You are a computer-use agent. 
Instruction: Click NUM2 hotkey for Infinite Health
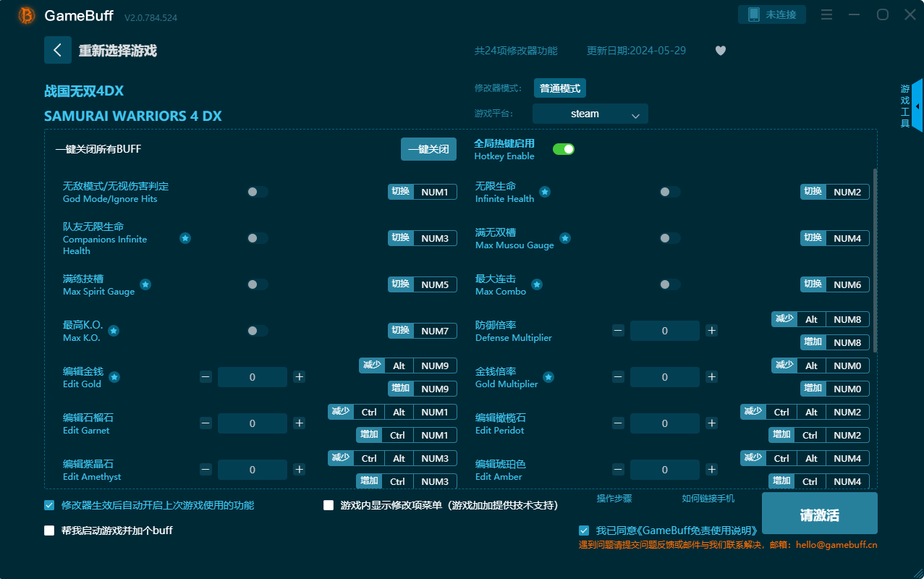coord(847,192)
